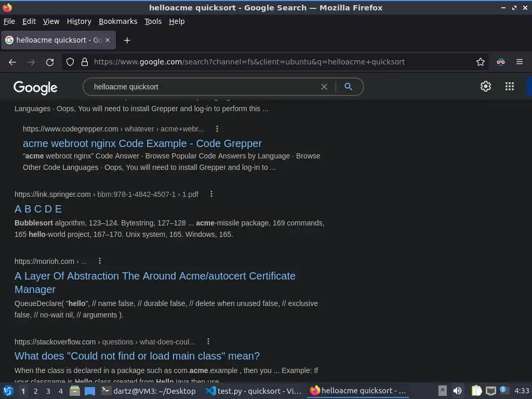Open the Firefox extension icon beside the bookmark star
The height and width of the screenshot is (399, 532).
[501, 62]
